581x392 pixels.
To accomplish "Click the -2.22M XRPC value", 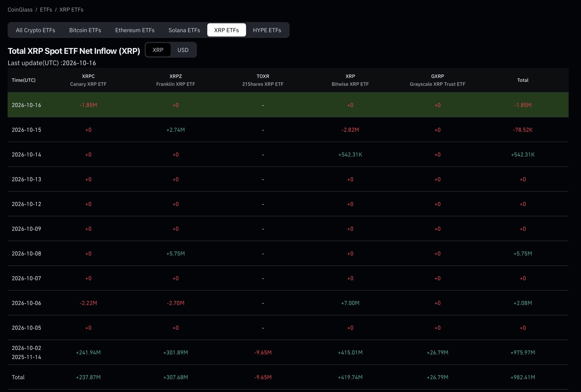I will click(x=88, y=303).
